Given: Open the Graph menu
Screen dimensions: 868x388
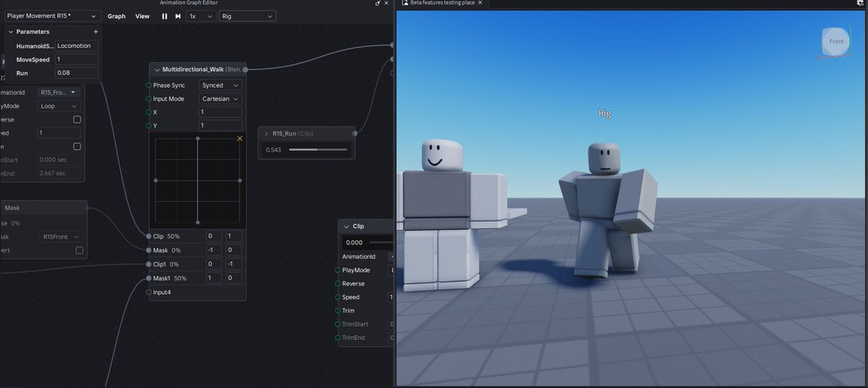Looking at the screenshot, I should pyautogui.click(x=116, y=16).
